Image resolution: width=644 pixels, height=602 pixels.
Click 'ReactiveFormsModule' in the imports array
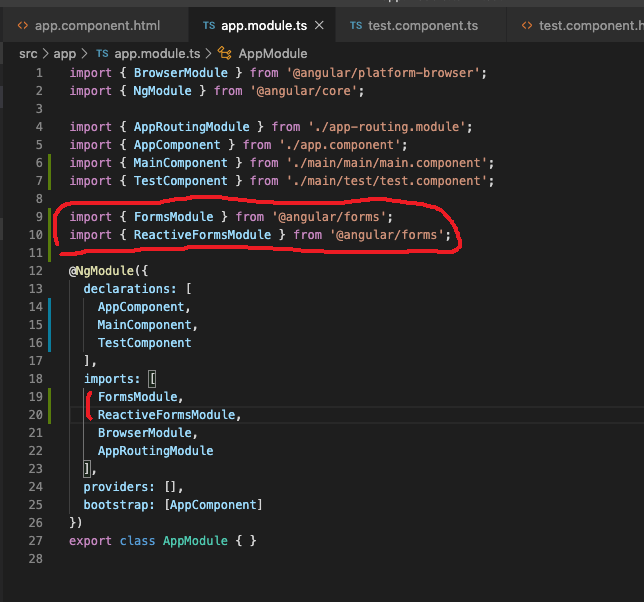166,415
